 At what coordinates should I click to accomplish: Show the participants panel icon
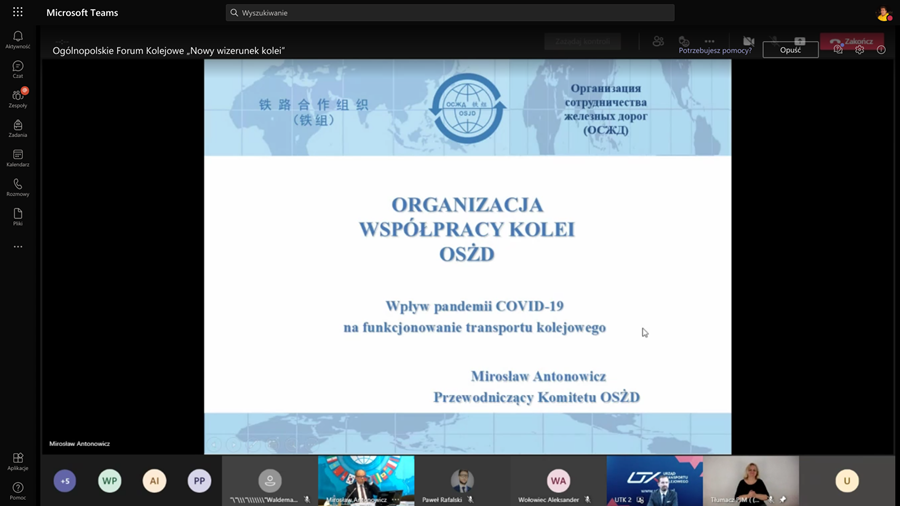coord(658,41)
